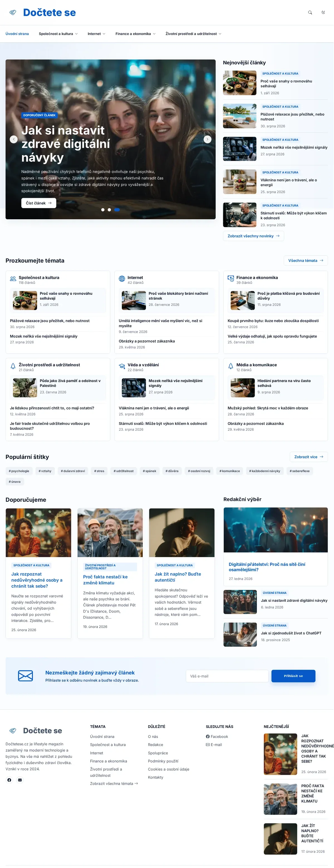Click footer Zobrazit všechna témata link
Viewport: 334px width, 868px height.
(114, 783)
